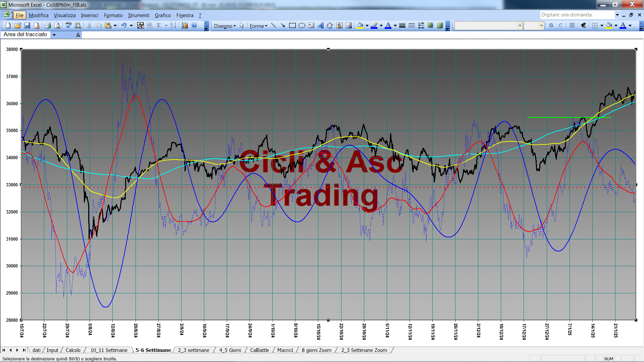
Task: Click the Euro currency format icon
Action: pos(584,25)
